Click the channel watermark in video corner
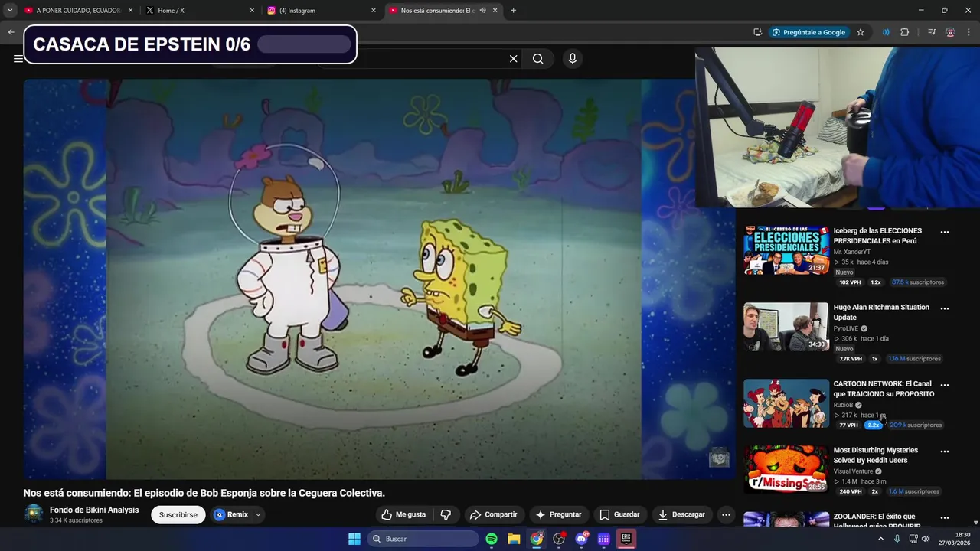980x551 pixels. (719, 458)
